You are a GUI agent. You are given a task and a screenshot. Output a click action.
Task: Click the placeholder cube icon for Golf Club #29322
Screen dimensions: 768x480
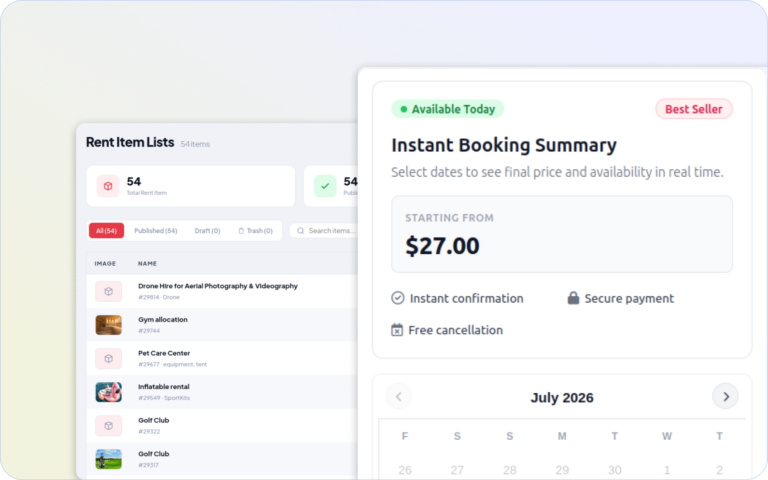(x=108, y=426)
